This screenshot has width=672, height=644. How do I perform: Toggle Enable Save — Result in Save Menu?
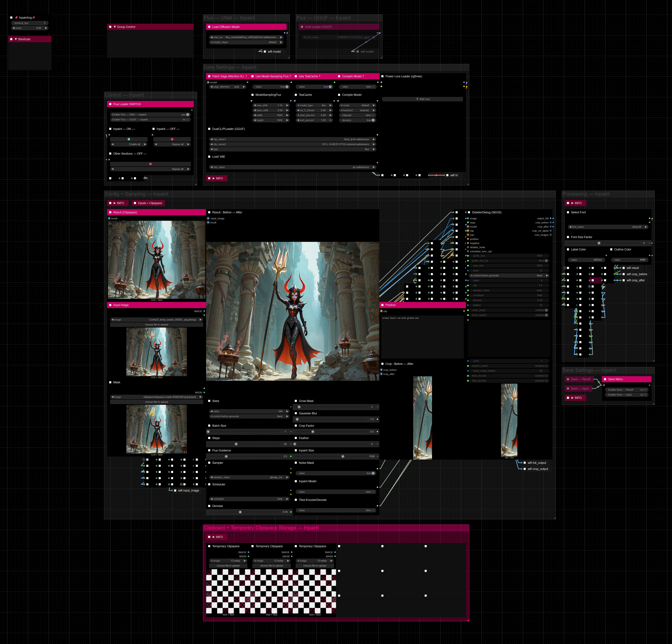(645, 390)
